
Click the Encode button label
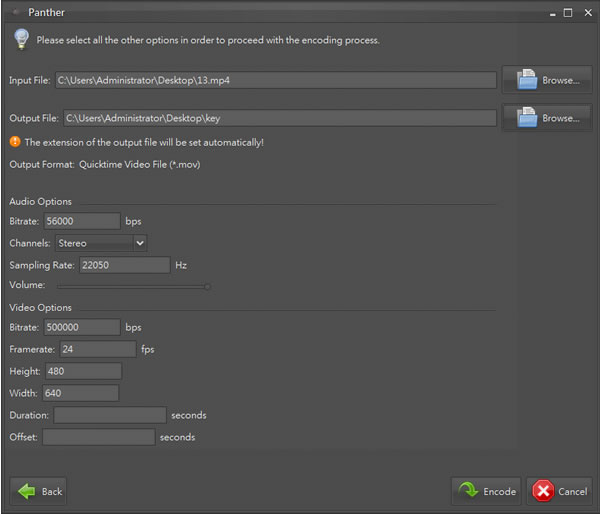click(499, 491)
